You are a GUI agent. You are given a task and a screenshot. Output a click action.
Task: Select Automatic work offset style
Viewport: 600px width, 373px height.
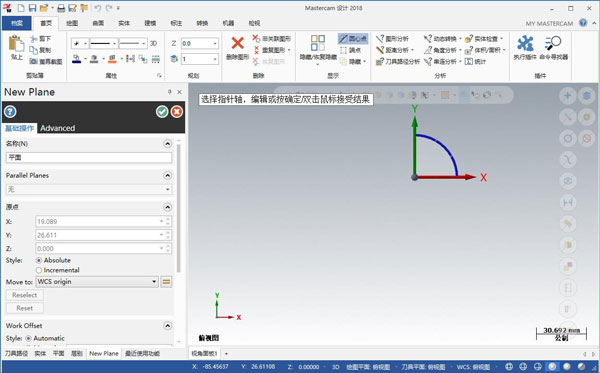(x=28, y=338)
